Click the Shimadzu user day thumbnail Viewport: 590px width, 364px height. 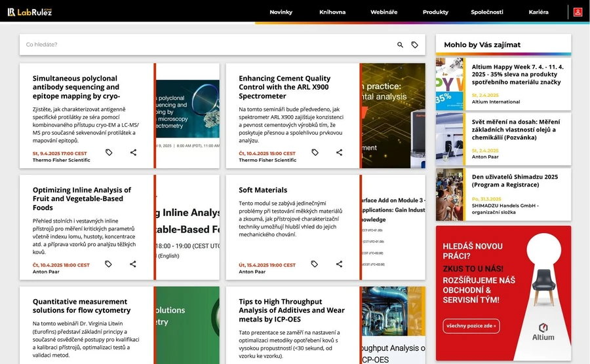pos(450,194)
